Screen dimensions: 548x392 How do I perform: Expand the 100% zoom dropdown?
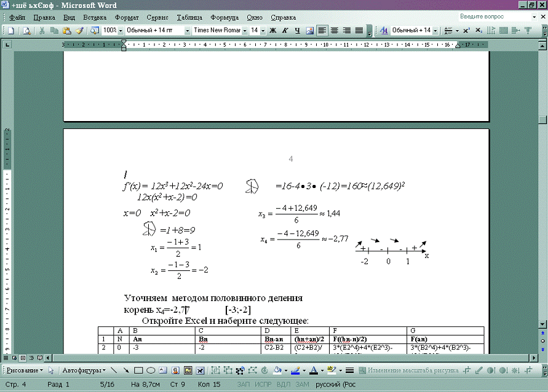[120, 30]
